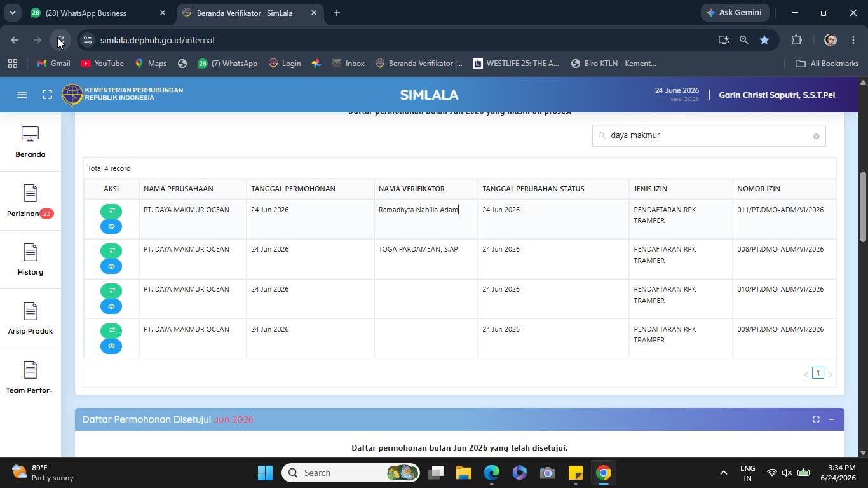Click the green transfer button for 009/PT.DMO-ADM/VI/2026
Viewport: 868px width, 488px height.
(111, 330)
